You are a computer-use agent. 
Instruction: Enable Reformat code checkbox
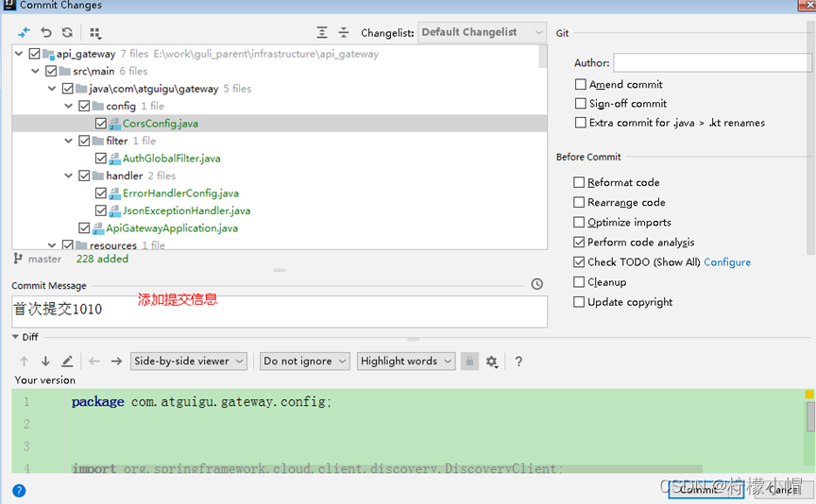(x=579, y=182)
